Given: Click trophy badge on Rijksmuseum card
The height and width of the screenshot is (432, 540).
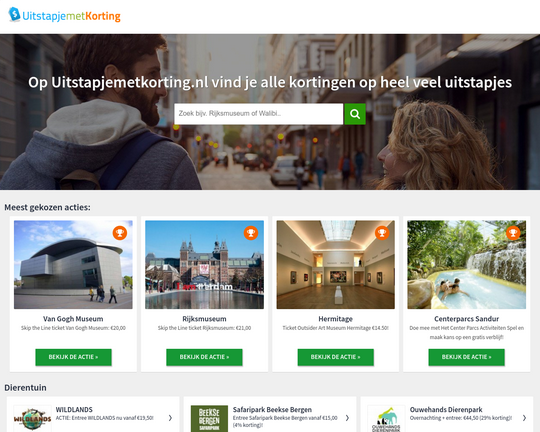Looking at the screenshot, I should pyautogui.click(x=251, y=233).
